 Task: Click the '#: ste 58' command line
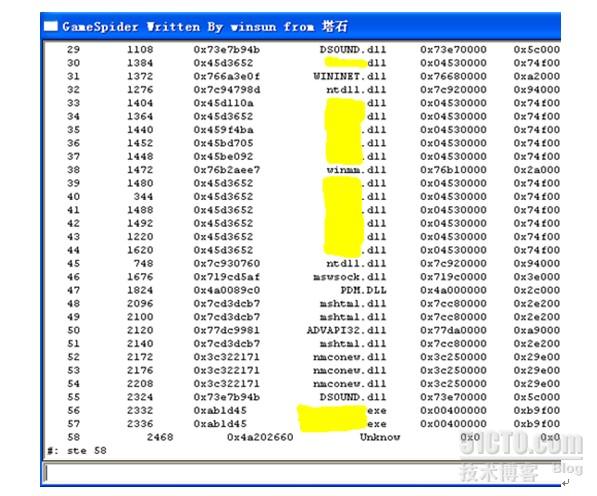pyautogui.click(x=77, y=451)
